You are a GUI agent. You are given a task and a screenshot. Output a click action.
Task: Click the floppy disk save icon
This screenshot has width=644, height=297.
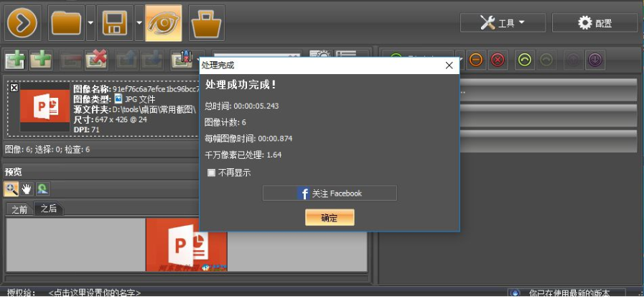[x=115, y=23]
